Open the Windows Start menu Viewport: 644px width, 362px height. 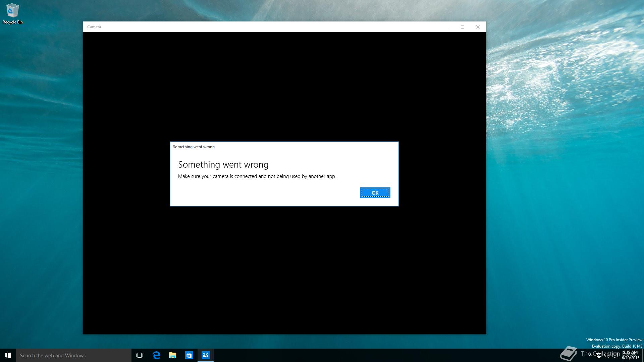point(8,355)
